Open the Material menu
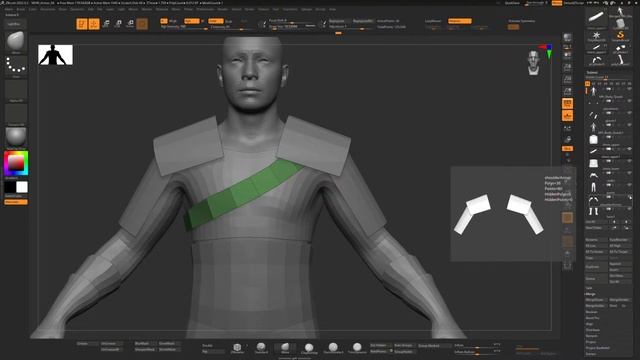This screenshot has width=640, height=360. click(162, 9)
